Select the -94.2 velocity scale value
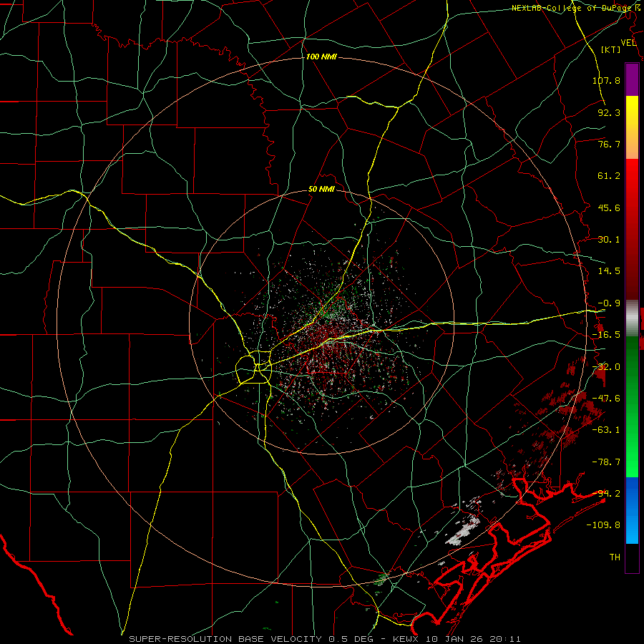Image resolution: width=644 pixels, height=644 pixels. 606,494
